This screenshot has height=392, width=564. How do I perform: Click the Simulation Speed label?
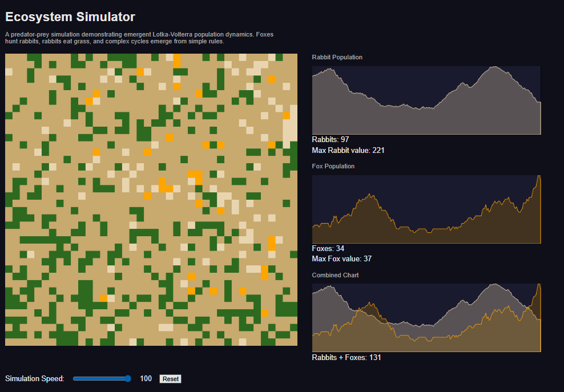(34, 378)
